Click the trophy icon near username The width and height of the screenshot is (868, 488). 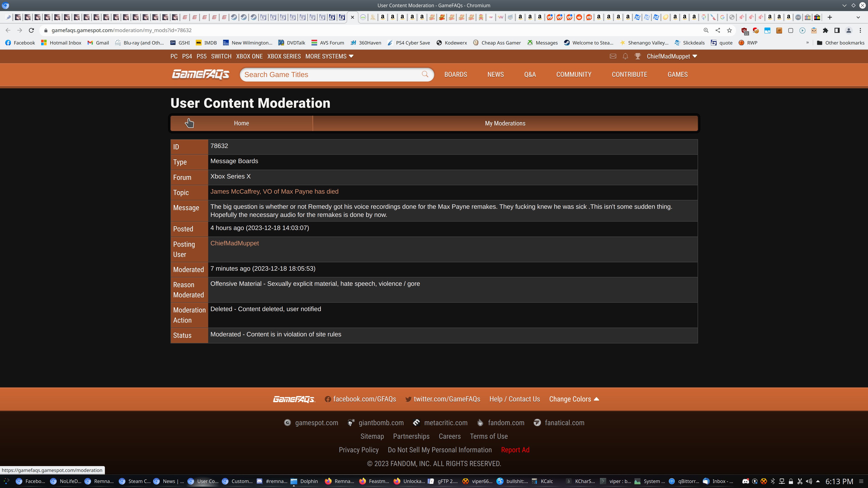pyautogui.click(x=637, y=56)
